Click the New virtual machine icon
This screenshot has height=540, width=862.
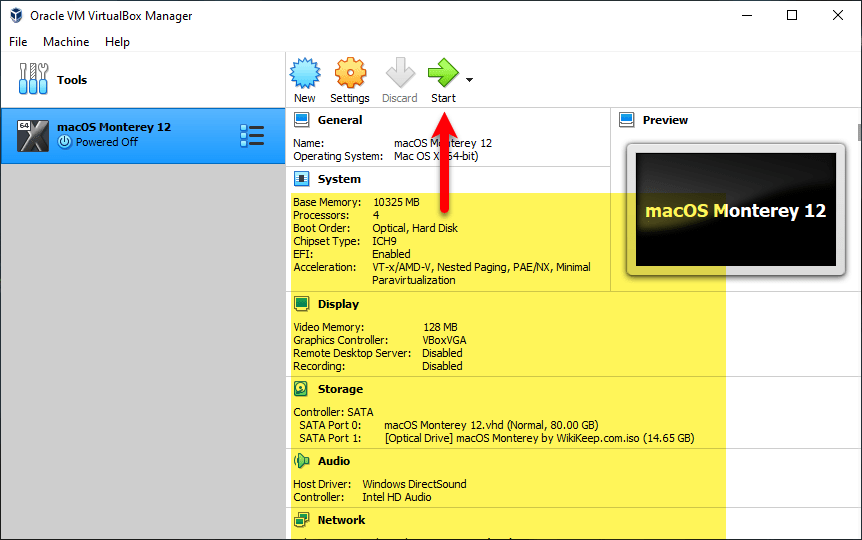pyautogui.click(x=305, y=73)
